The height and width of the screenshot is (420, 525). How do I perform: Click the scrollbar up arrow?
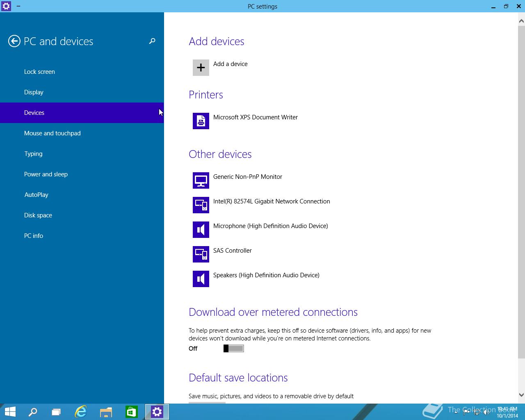[x=521, y=21]
